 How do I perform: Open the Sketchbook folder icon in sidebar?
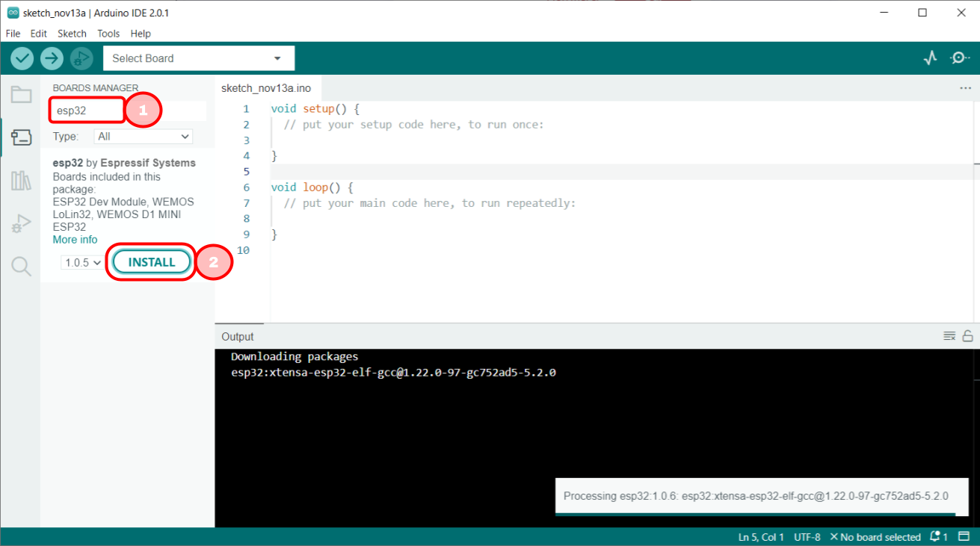tap(20, 94)
